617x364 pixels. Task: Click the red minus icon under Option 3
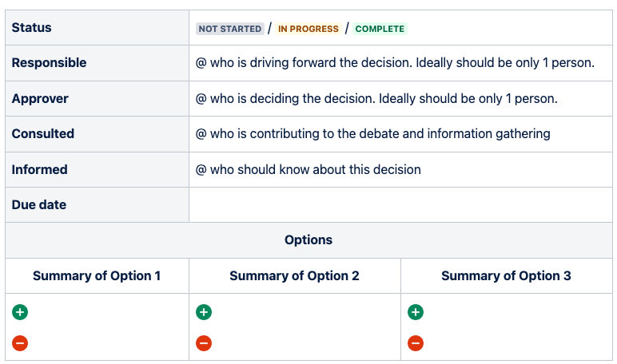point(416,343)
